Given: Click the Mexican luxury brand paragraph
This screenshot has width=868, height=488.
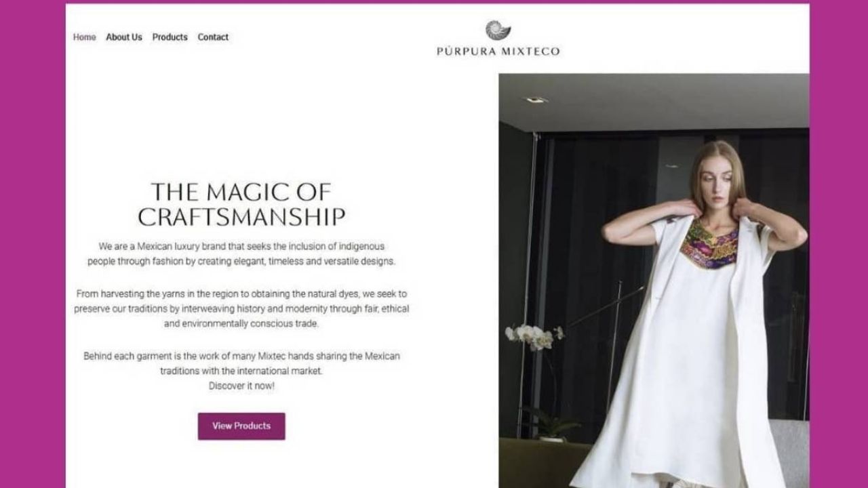Looking at the screenshot, I should pos(241,254).
